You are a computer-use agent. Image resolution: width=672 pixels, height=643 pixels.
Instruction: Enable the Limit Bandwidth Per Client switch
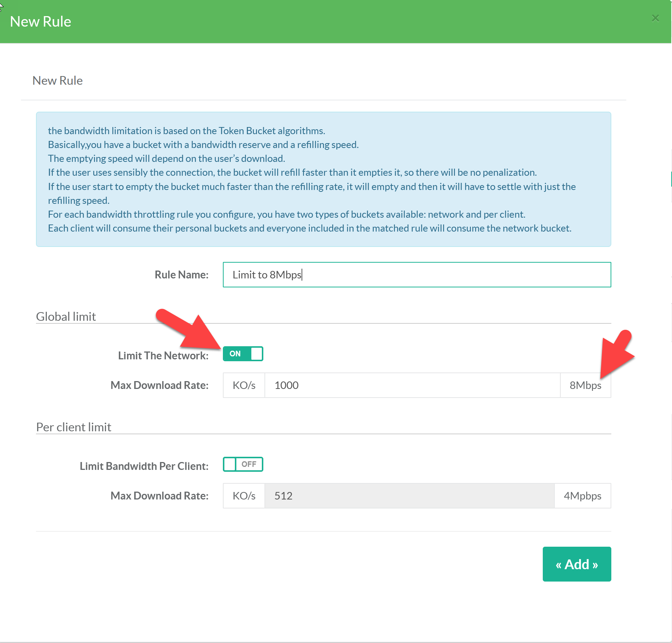[x=243, y=464]
